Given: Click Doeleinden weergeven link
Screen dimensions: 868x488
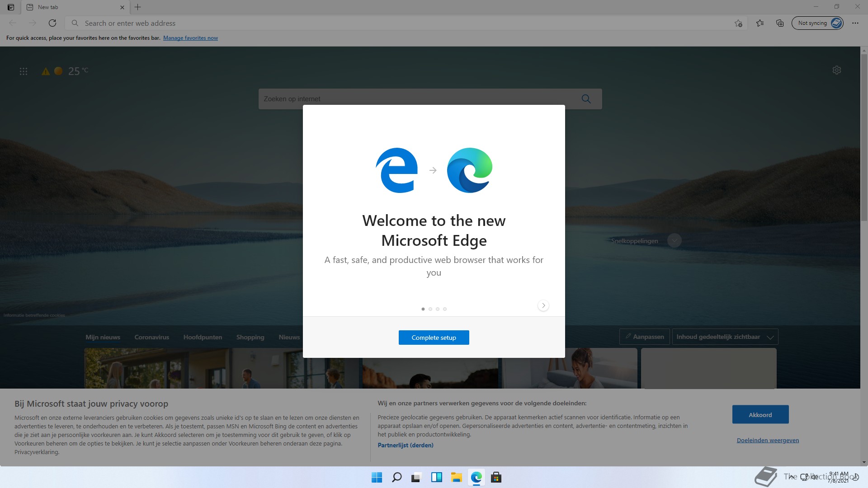Looking at the screenshot, I should point(768,440).
